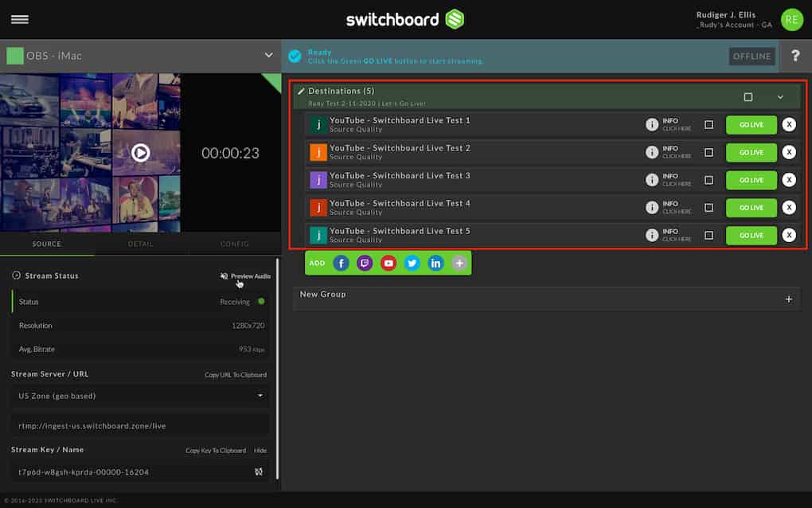
Task: Click the icon beside the stream key
Action: (259, 471)
